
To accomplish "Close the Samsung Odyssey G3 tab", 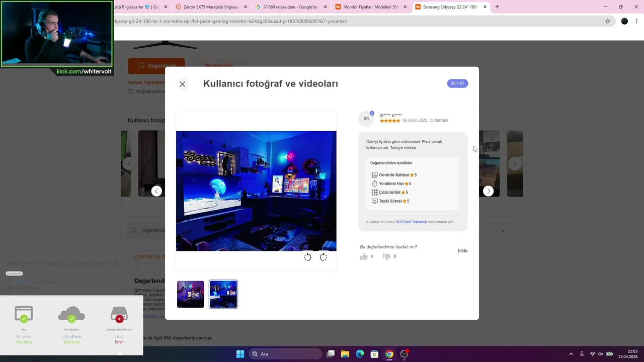I will tap(485, 7).
